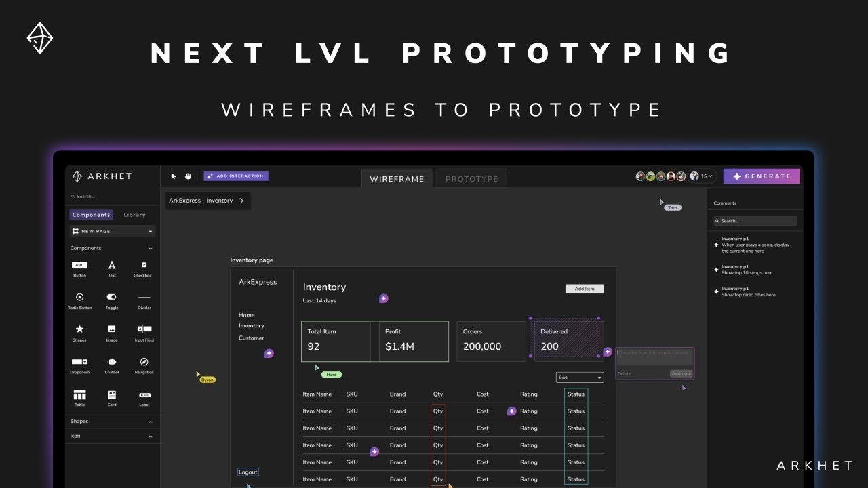Screen dimensions: 868x488
Task: Click Inventory in the wireframe navigation
Action: tap(252, 326)
